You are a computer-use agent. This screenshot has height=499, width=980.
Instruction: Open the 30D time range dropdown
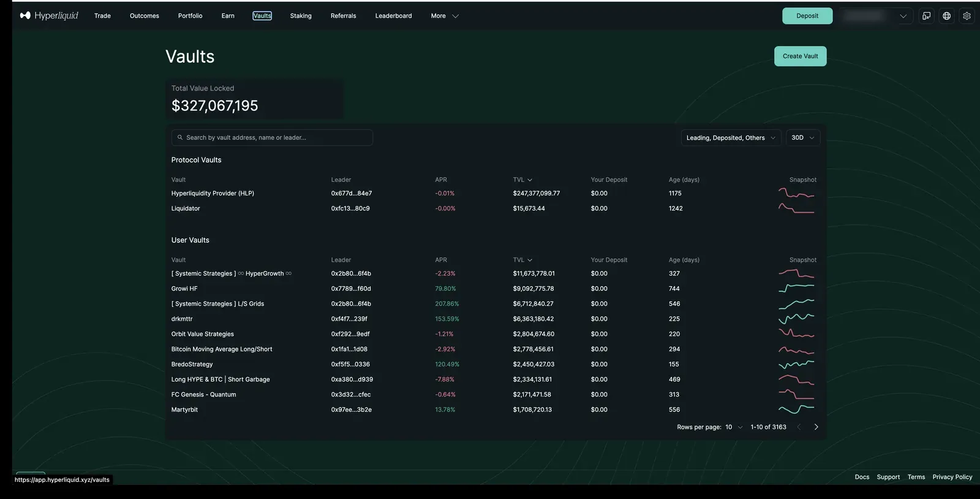(x=802, y=138)
